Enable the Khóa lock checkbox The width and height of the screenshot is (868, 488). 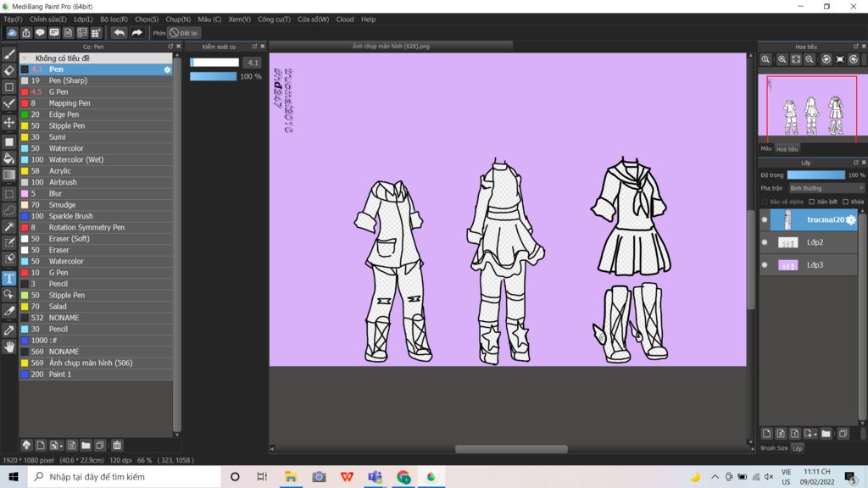pyautogui.click(x=845, y=202)
